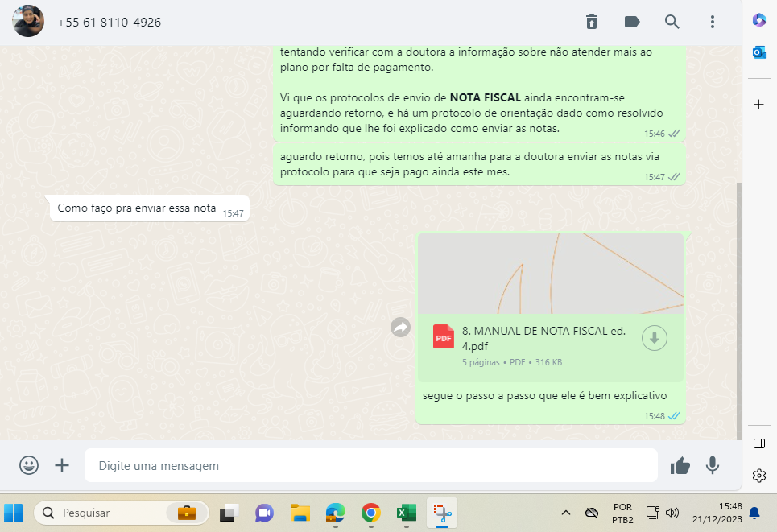The width and height of the screenshot is (777, 532).
Task: Click the message 'segue o passo a passo'
Action: [544, 396]
